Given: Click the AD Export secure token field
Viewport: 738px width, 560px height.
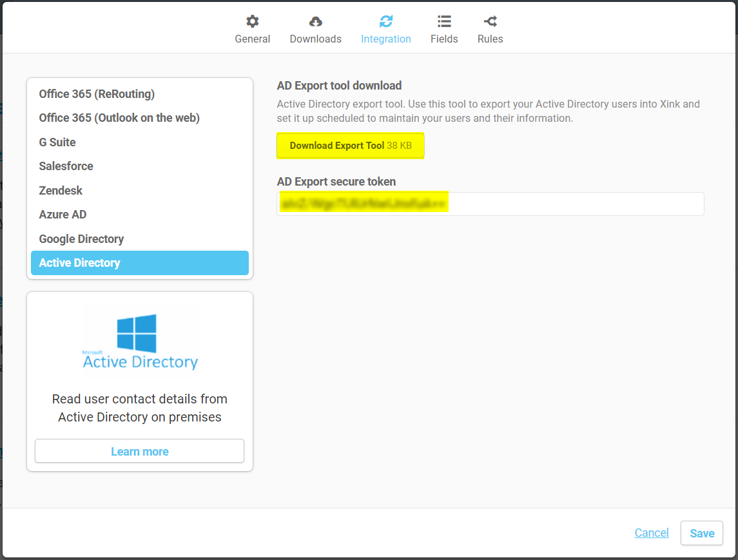Looking at the screenshot, I should pyautogui.click(x=490, y=204).
